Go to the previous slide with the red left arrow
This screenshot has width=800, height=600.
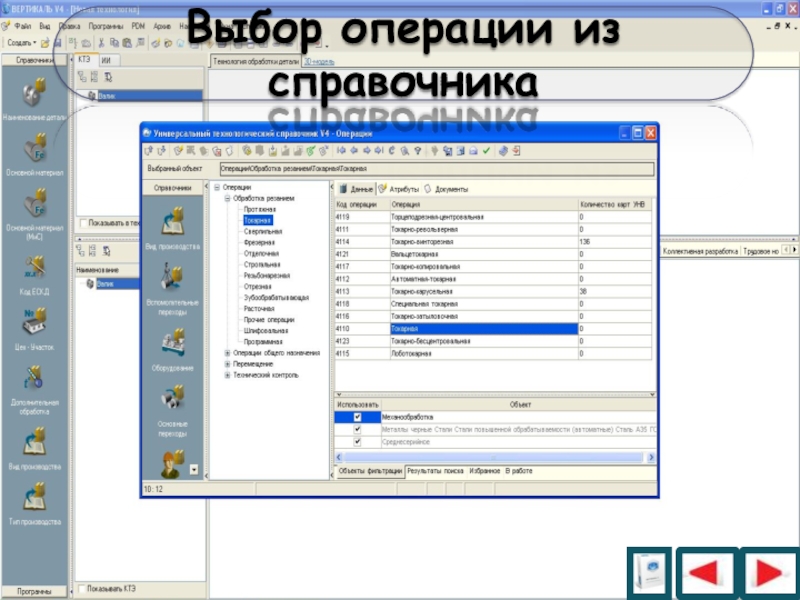(707, 572)
